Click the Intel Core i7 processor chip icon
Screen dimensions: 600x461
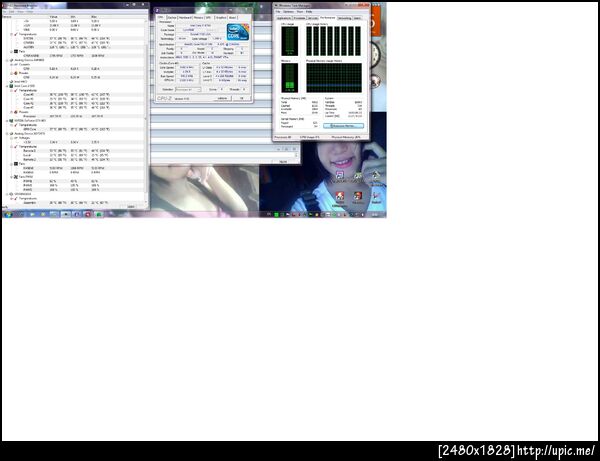(11, 86)
